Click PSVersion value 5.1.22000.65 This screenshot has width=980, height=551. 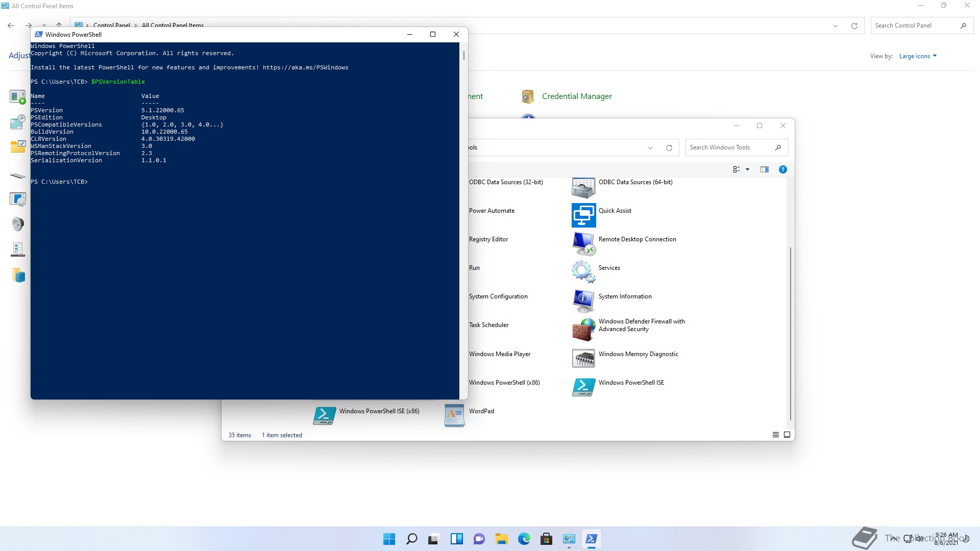163,110
